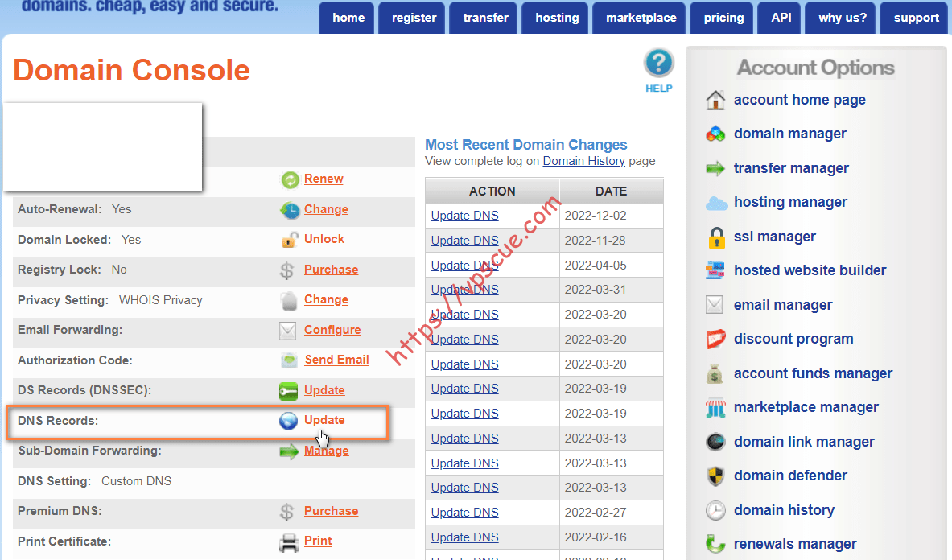
Task: Click Update DNS entry dated 2022-02-16
Action: [464, 537]
